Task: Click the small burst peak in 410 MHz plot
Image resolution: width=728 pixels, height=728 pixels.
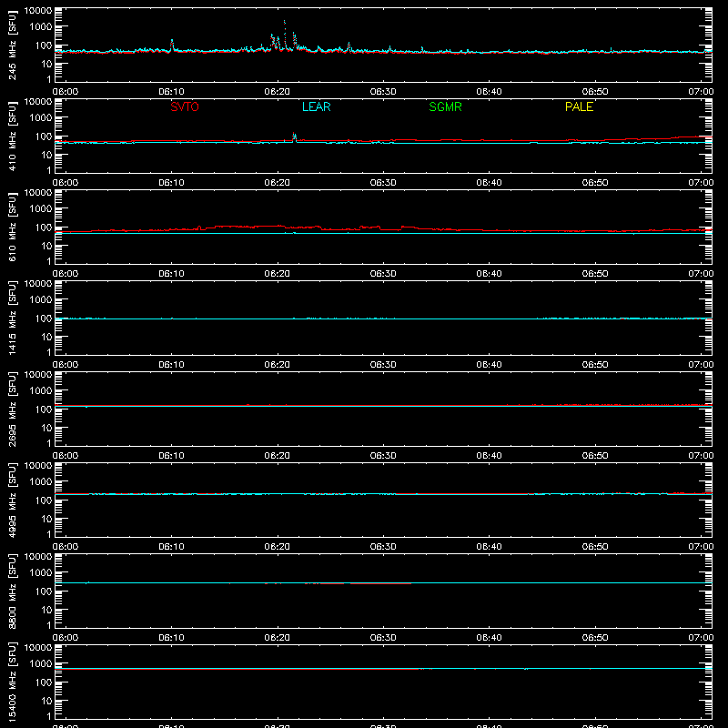Action: [294, 137]
